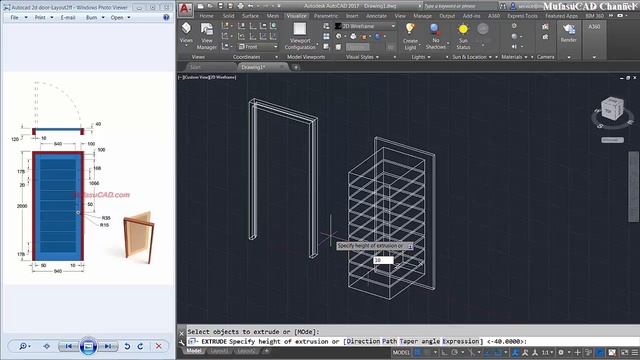Open the Manage ribbon tab
The height and width of the screenshot is (360, 640).
422,16
